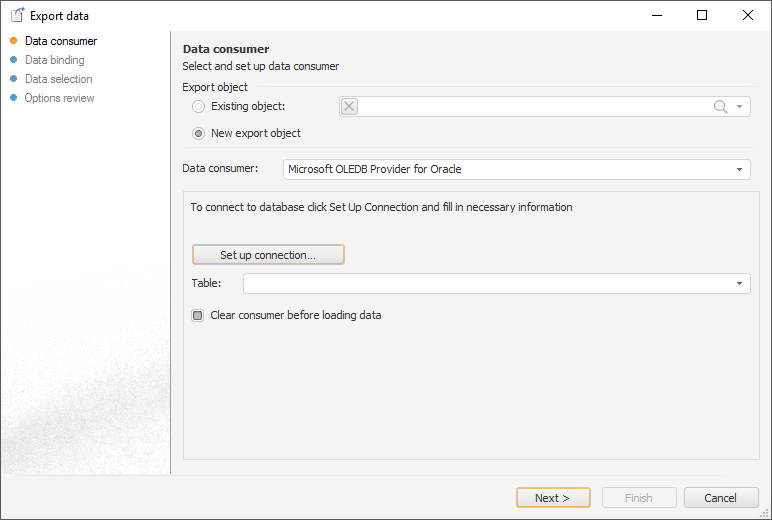
Task: Click the orange Data consumer step bullet
Action: [x=14, y=41]
